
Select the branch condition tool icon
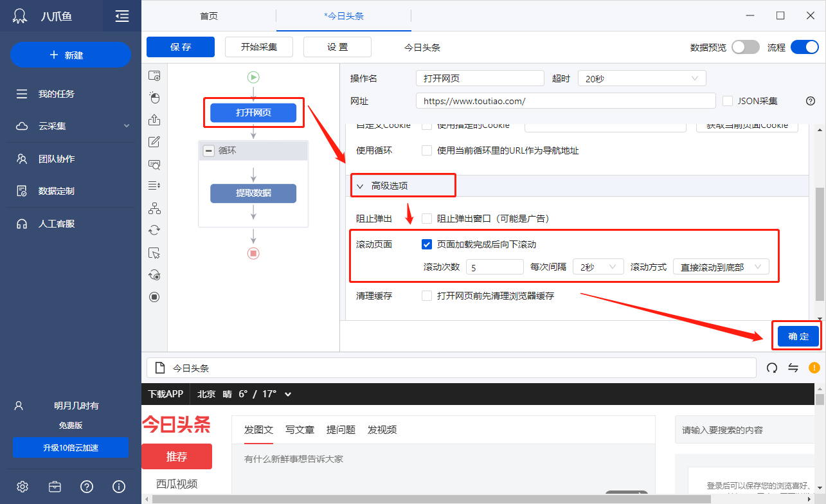[154, 208]
